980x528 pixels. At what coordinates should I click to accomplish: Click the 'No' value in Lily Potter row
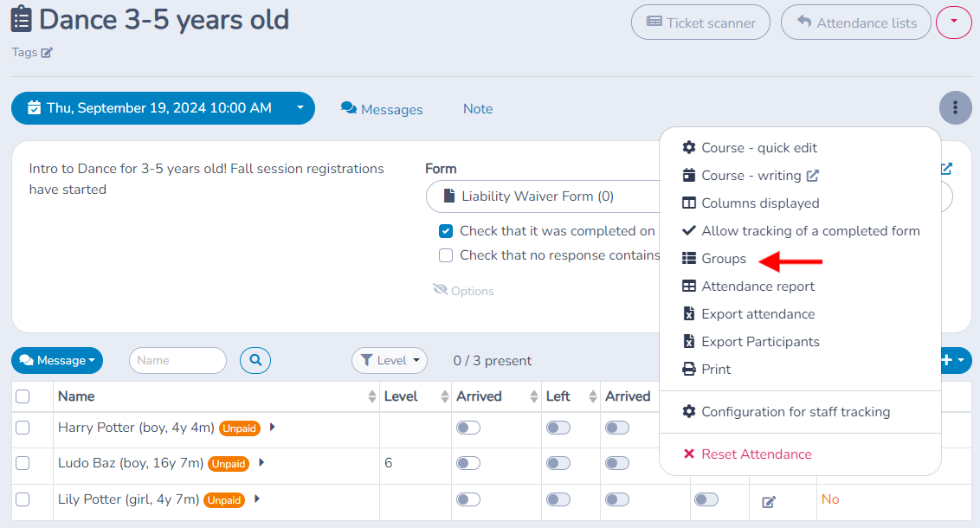830,499
